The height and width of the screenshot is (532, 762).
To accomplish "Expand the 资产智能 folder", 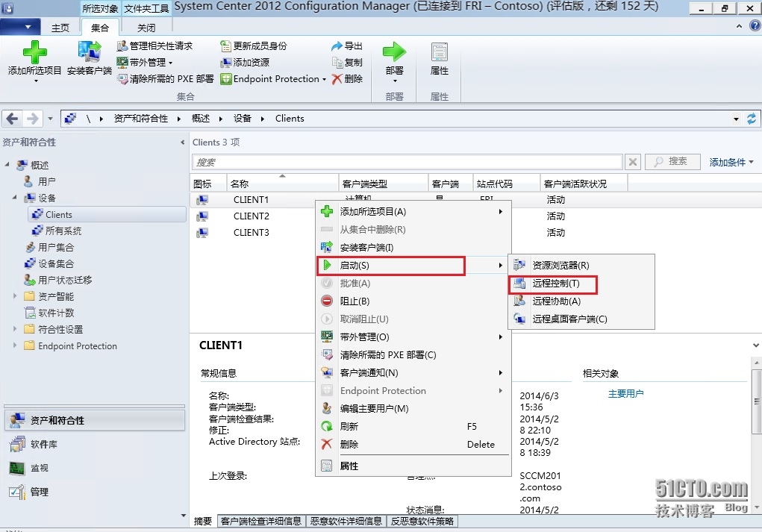I will [x=15, y=296].
